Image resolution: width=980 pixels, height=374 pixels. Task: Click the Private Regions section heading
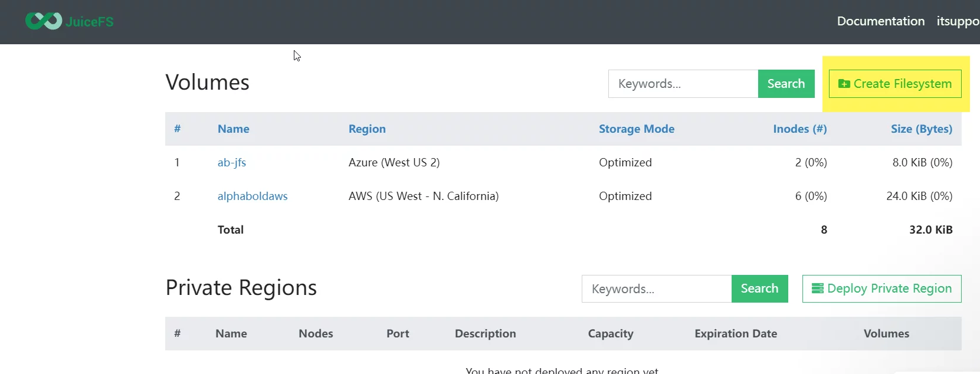coord(241,287)
